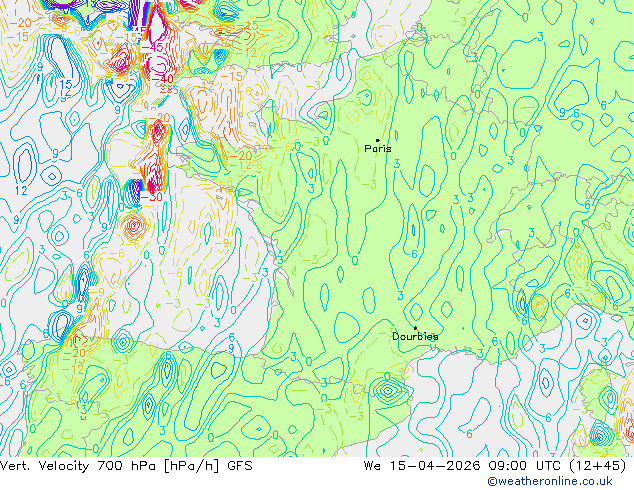The width and height of the screenshot is (634, 490).
Task: Click the Dourbies location label
Action: pos(415,336)
